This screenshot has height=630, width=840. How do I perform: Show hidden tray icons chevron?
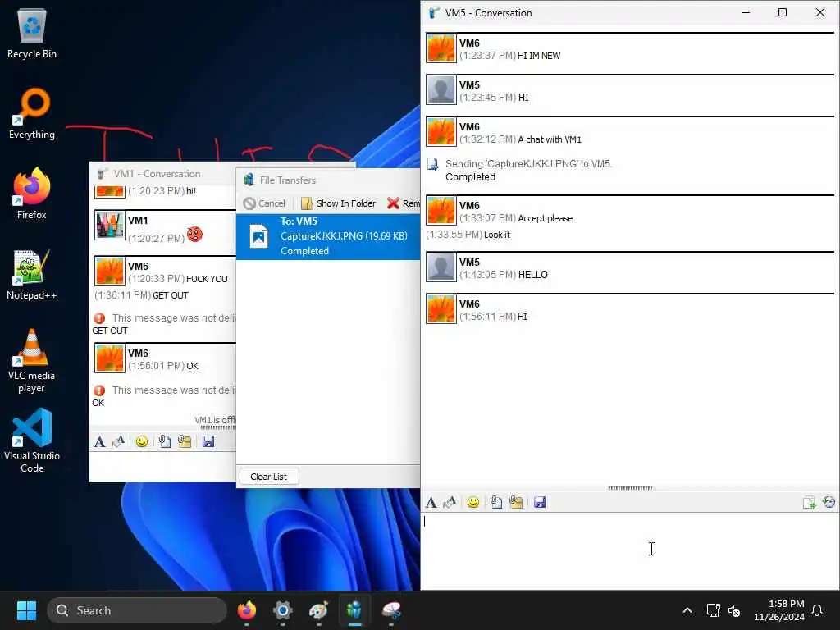[x=687, y=610]
